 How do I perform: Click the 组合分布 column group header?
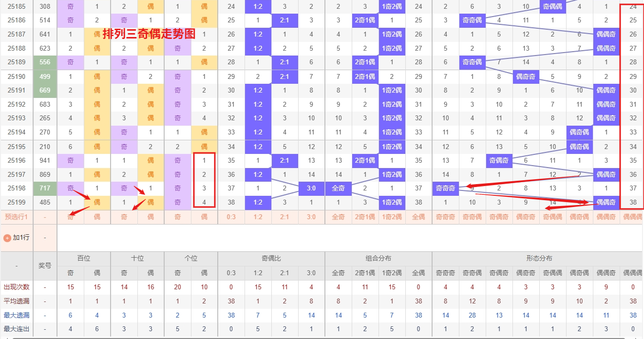379,259
